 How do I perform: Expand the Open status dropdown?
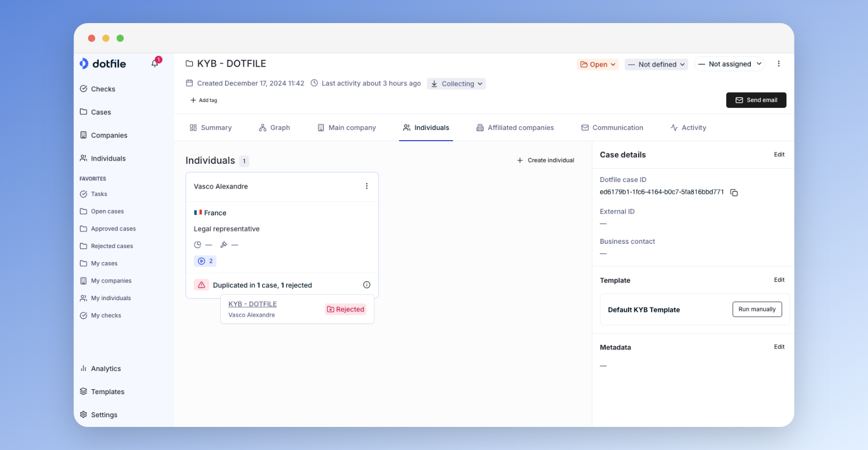point(598,64)
